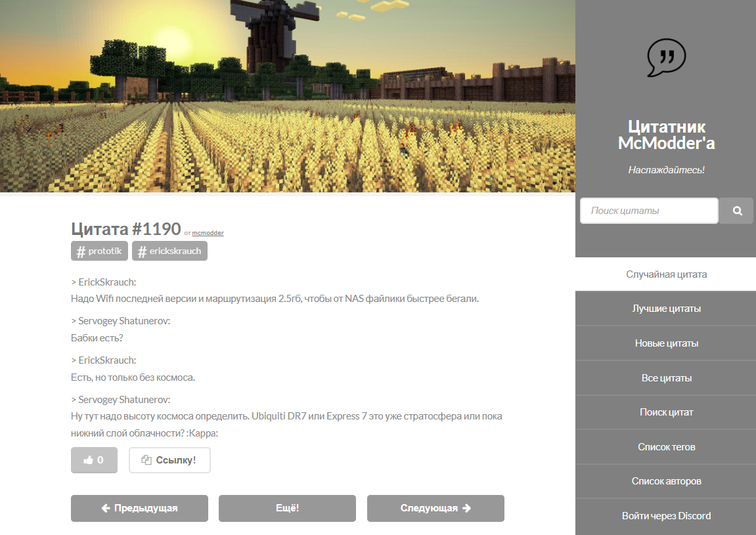Image resolution: width=756 pixels, height=535 pixels.
Task: Log in via Войти через Discord
Action: tap(666, 516)
